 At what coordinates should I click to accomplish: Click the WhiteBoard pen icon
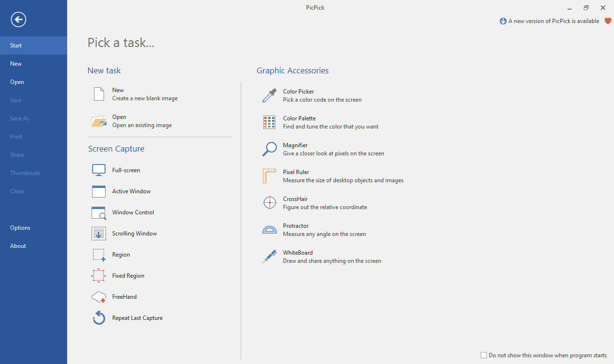(270, 257)
